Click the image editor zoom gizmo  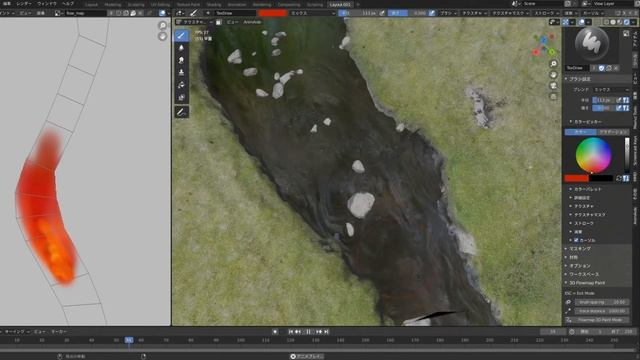click(162, 26)
